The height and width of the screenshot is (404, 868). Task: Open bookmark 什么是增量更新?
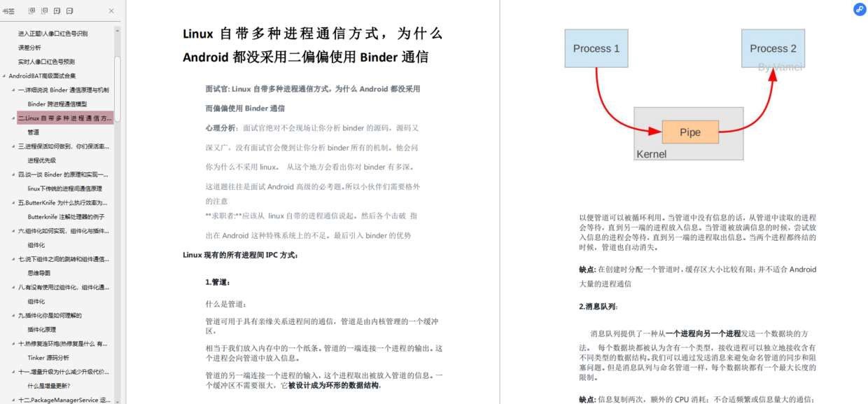click(x=49, y=386)
